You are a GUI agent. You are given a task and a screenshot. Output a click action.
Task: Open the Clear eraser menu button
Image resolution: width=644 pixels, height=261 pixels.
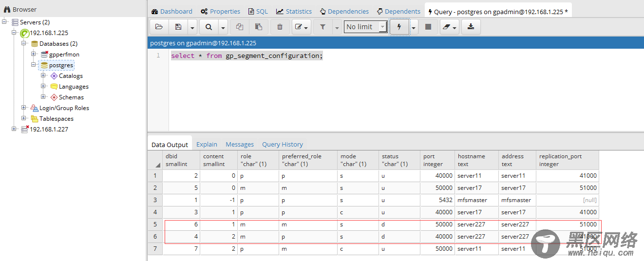tap(450, 27)
